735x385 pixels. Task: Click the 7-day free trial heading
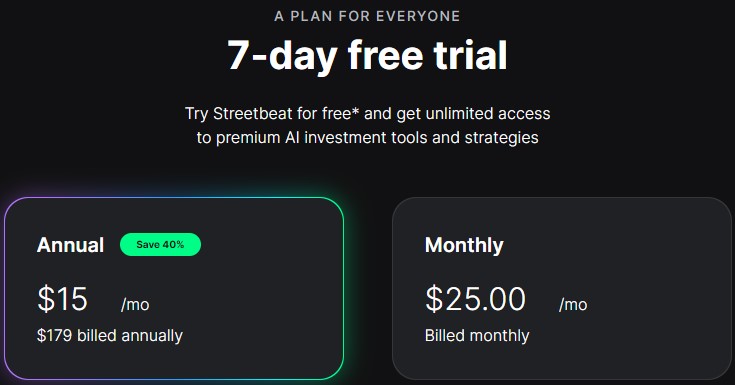pos(367,55)
